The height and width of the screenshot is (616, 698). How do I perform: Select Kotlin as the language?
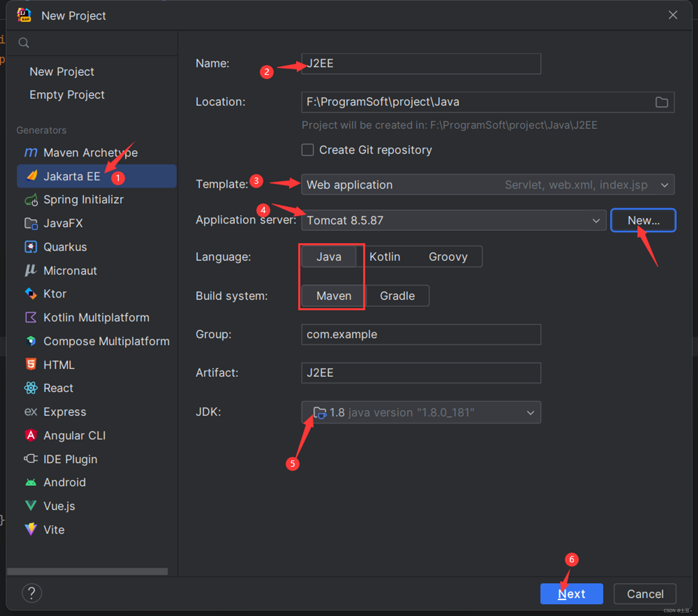coord(385,257)
